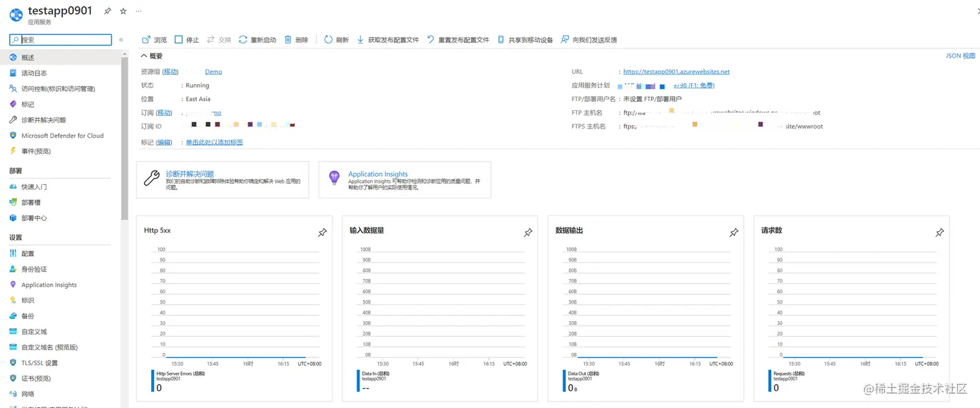Focus the sidebar 搜索 search box
Viewport: 980px width, 408px height.
click(x=60, y=40)
